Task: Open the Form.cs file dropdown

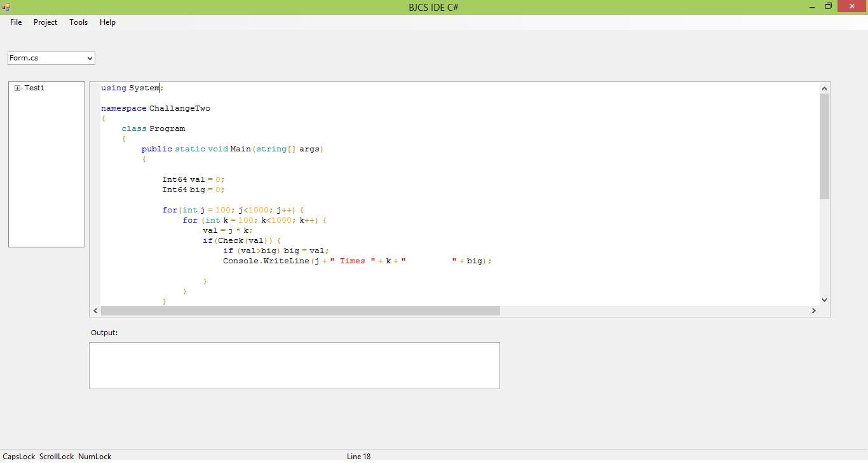Action: point(88,58)
